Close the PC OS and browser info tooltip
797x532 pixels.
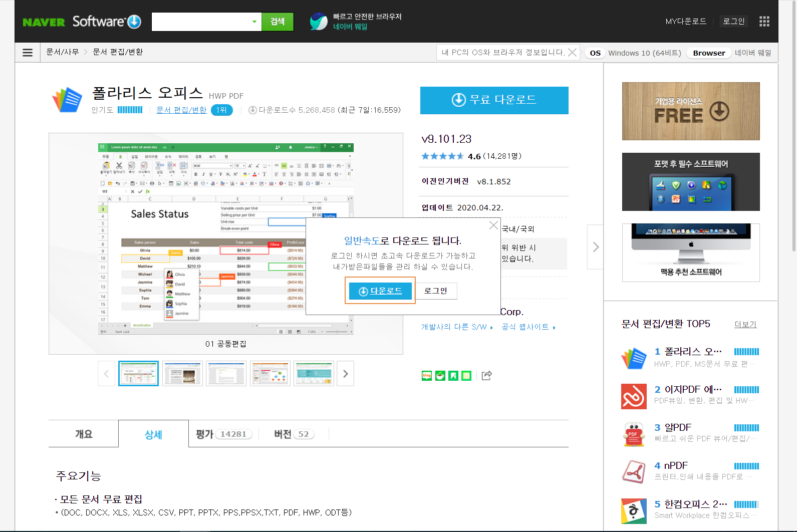pos(572,52)
